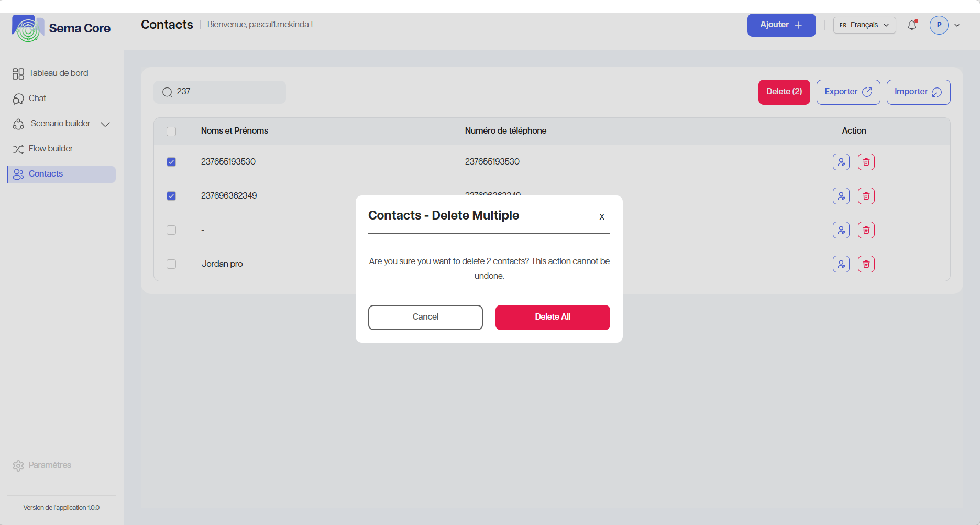Click the notification bell icon
This screenshot has height=525, width=980.
912,25
